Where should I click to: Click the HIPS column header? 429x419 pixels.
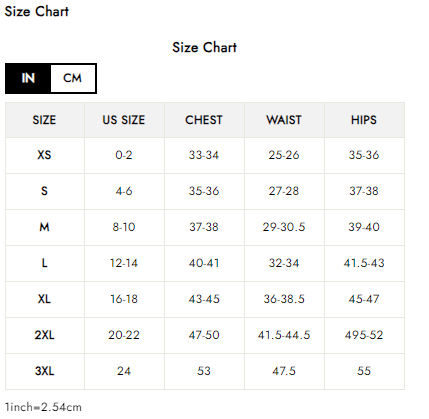tap(364, 120)
